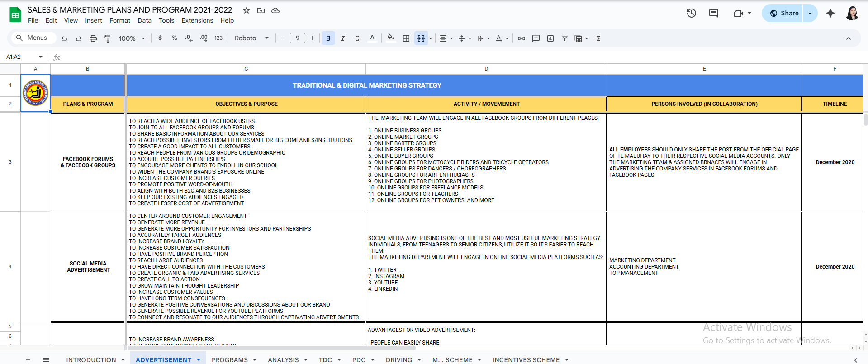Open the comments panel icon

tap(713, 13)
